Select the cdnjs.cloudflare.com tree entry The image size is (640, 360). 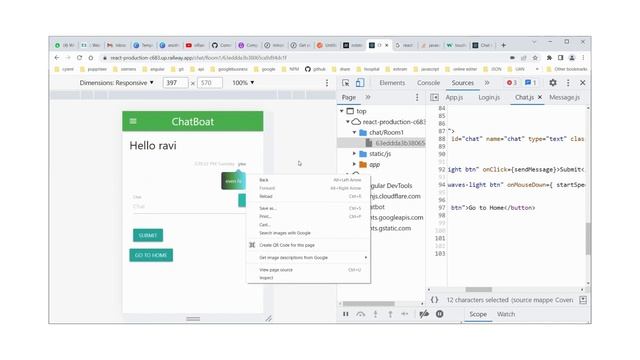395,196
